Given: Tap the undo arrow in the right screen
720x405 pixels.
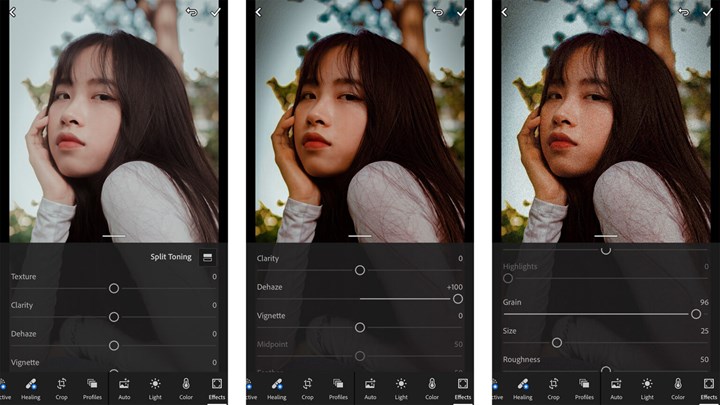Looking at the screenshot, I should point(684,12).
